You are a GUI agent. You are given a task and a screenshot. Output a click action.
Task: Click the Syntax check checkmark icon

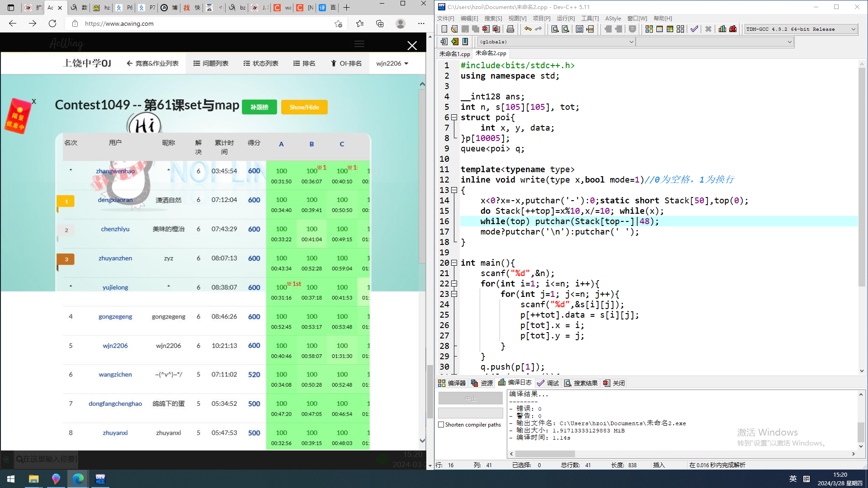click(694, 29)
